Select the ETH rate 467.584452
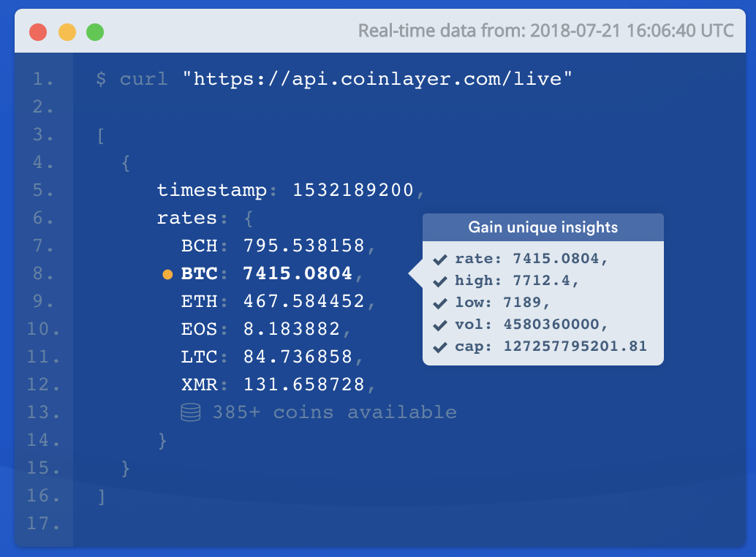756x557 pixels. (303, 301)
